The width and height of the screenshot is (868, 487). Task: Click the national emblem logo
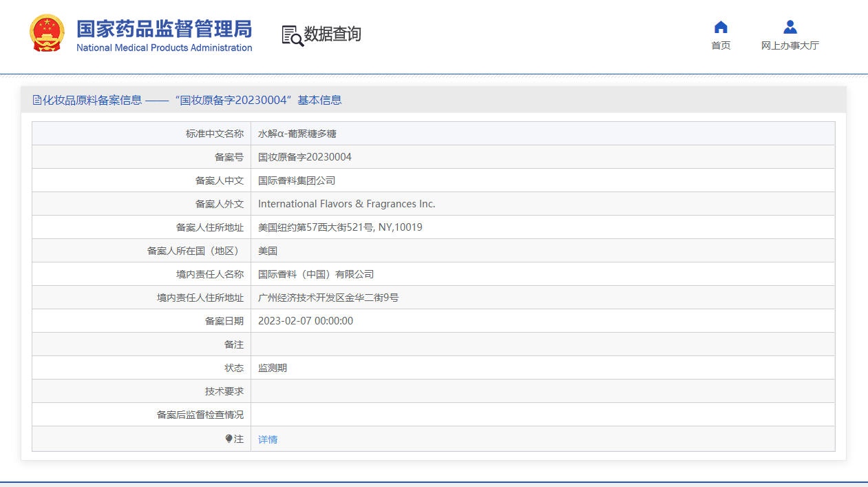(x=47, y=33)
